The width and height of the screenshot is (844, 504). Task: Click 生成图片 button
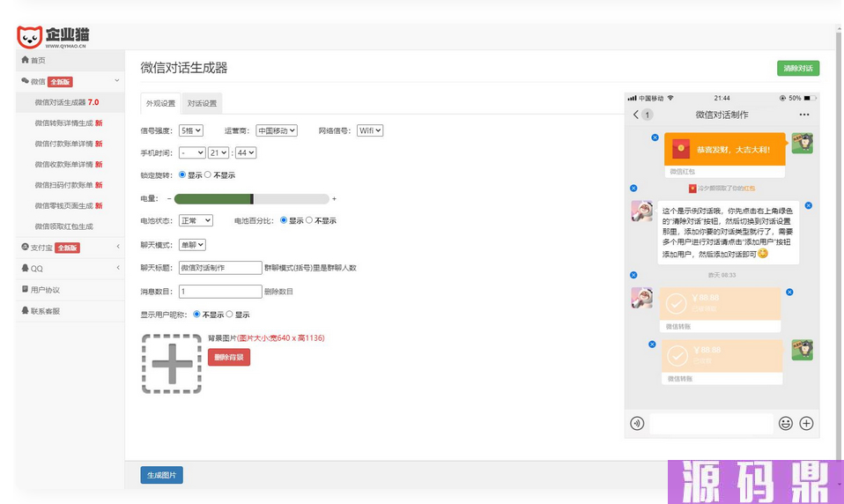(x=161, y=475)
